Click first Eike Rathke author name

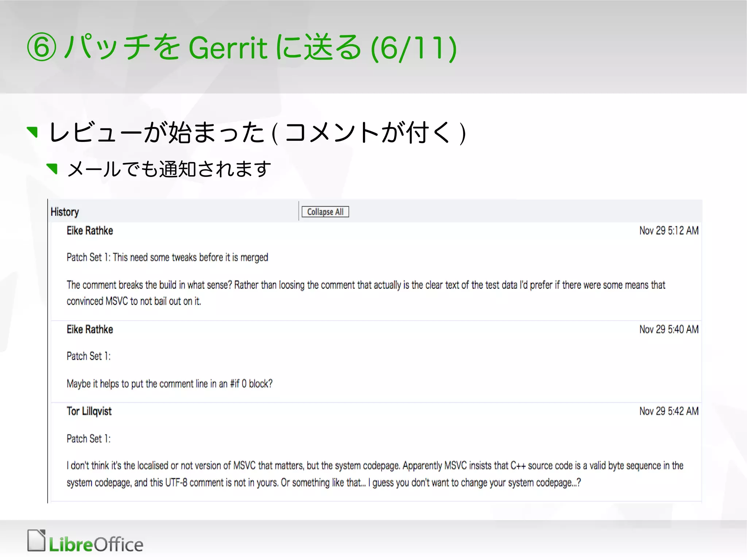90,231
